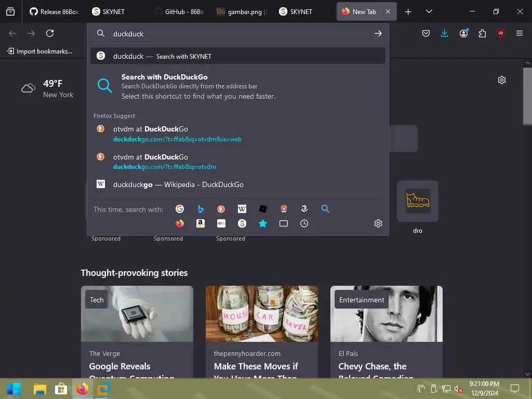The width and height of the screenshot is (532, 399).
Task: Open the Google Reveals story image
Action: pyautogui.click(x=137, y=313)
